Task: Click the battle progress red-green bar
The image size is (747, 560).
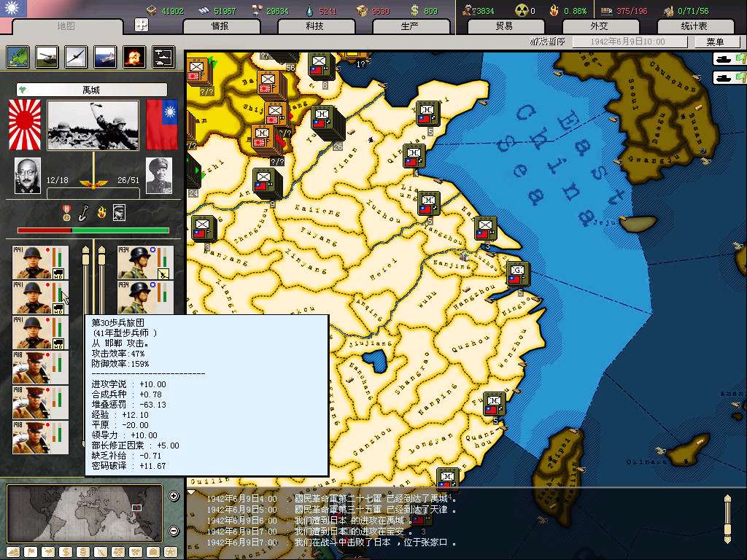Action: (93, 230)
